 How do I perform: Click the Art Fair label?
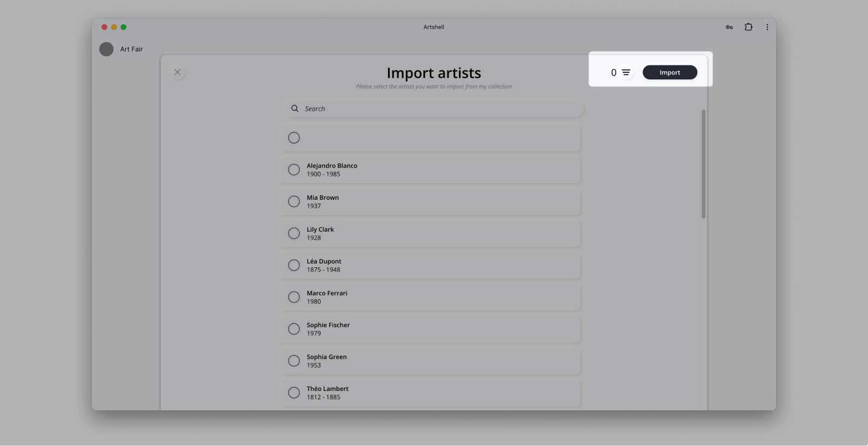click(x=131, y=49)
